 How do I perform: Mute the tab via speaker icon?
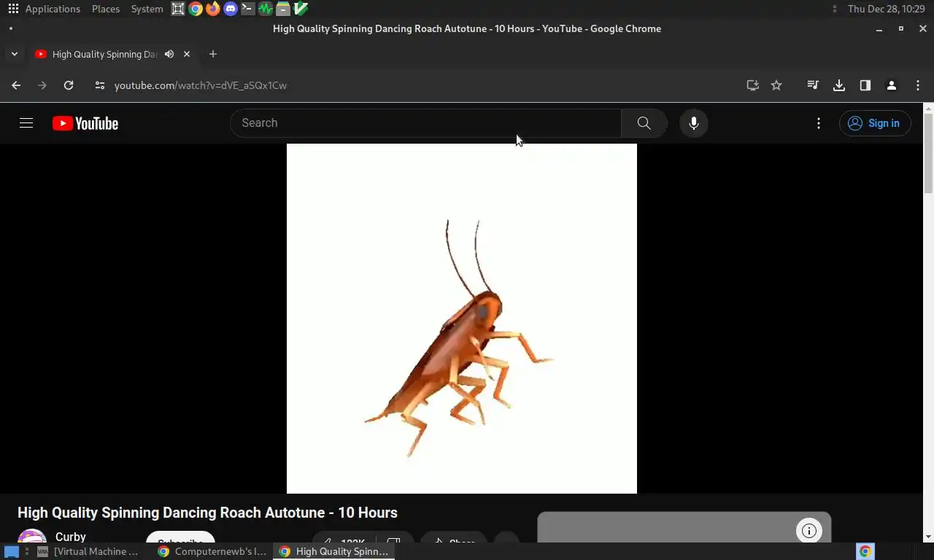169,54
